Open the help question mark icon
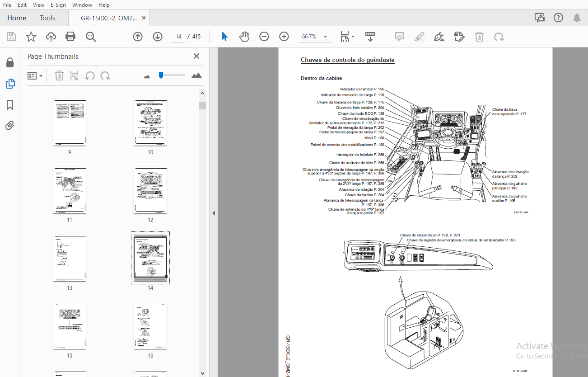This screenshot has width=588, height=377. tap(558, 18)
